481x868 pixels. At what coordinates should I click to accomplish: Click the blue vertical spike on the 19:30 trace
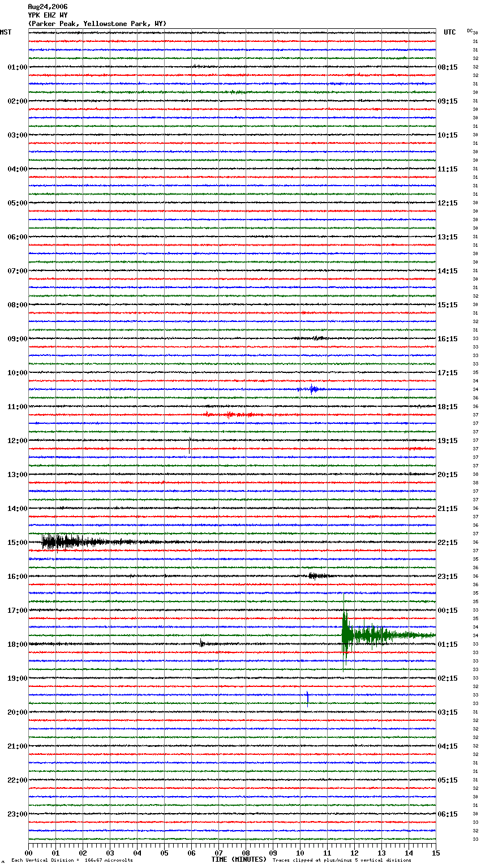[x=307, y=698]
